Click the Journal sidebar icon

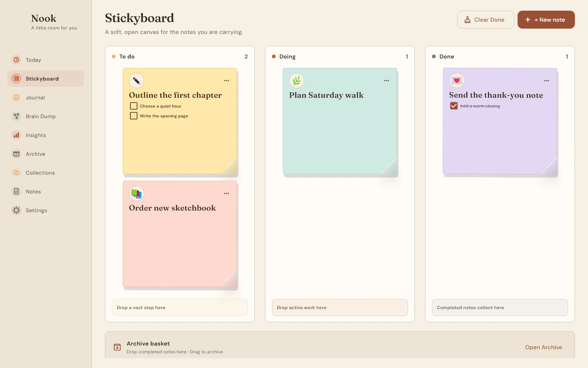16,97
